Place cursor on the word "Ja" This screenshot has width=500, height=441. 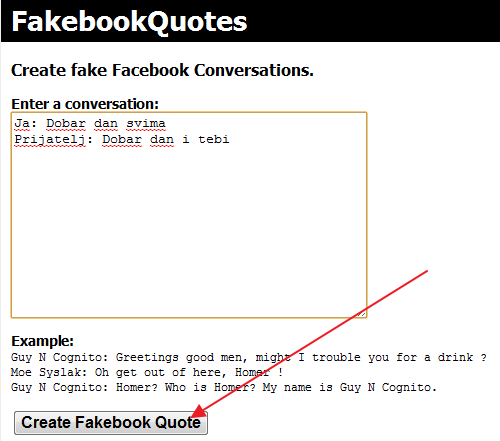[22, 123]
